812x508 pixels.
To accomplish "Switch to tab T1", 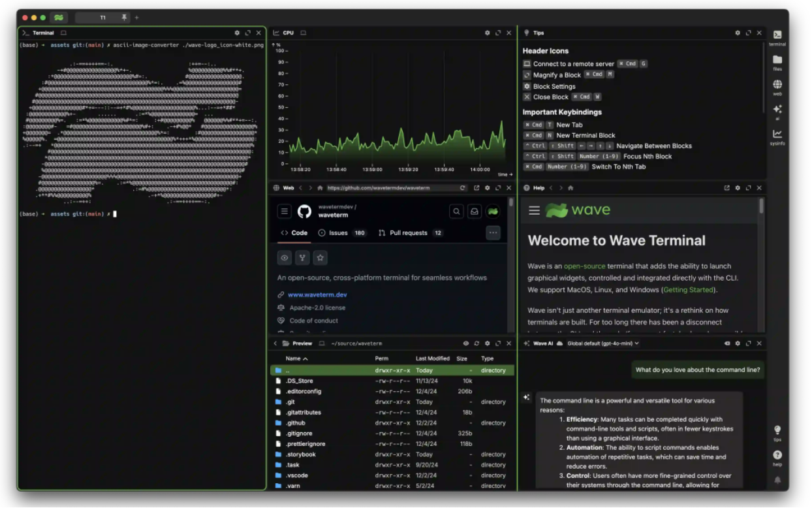I will (x=102, y=18).
